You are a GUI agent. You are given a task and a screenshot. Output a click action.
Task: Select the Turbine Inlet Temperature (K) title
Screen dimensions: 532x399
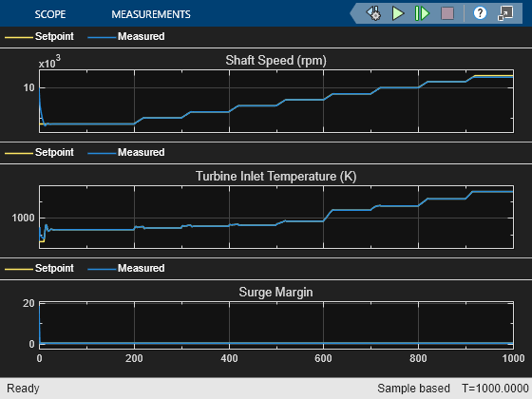(275, 177)
